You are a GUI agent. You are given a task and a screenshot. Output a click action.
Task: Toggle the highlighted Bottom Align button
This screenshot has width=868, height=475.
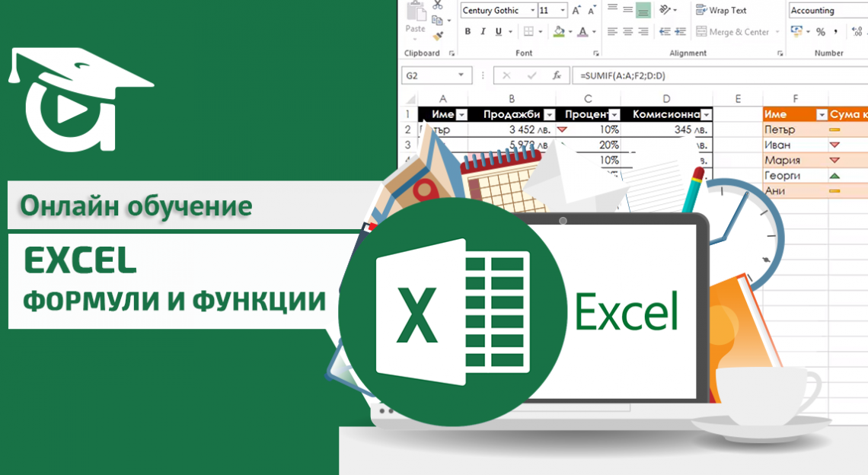[x=643, y=10]
